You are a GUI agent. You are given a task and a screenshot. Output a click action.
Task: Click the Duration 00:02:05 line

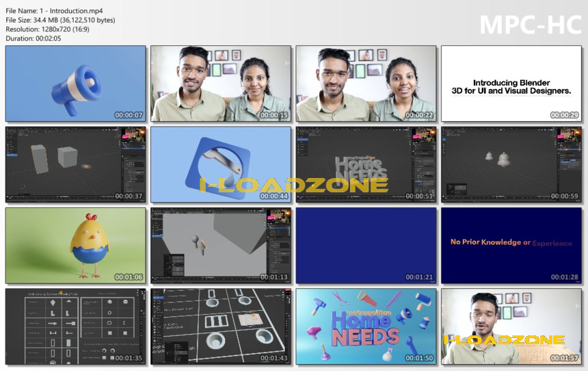[34, 38]
